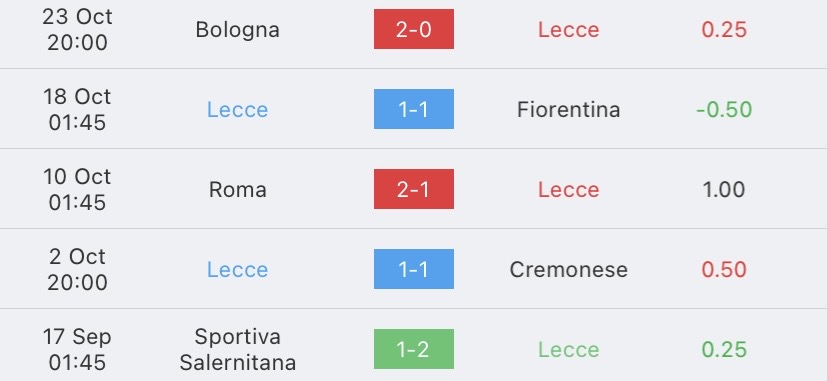Click the red 2-0 score badge

[414, 29]
